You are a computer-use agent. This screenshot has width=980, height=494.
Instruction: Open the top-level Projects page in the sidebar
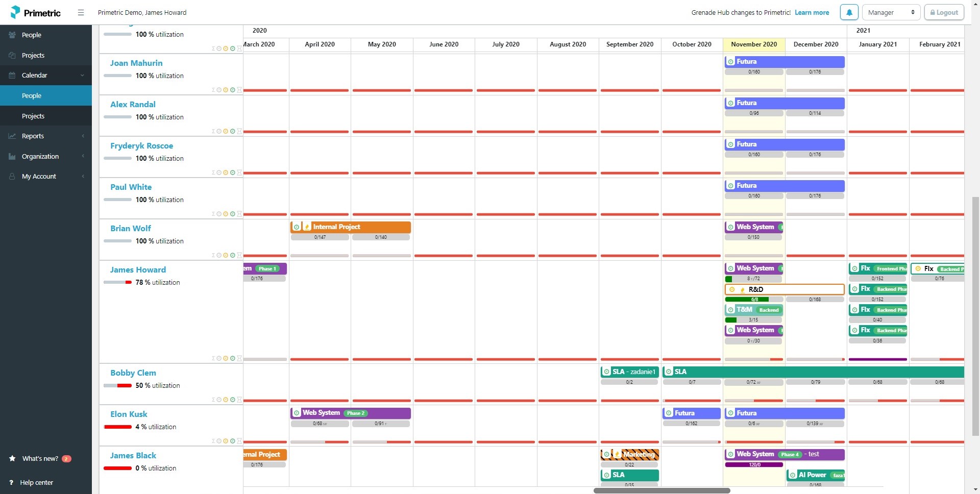[46, 56]
